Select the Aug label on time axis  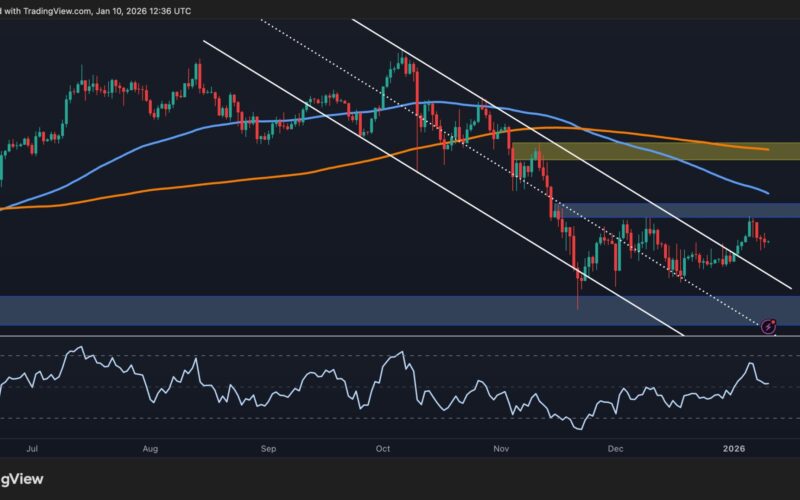[x=152, y=450]
